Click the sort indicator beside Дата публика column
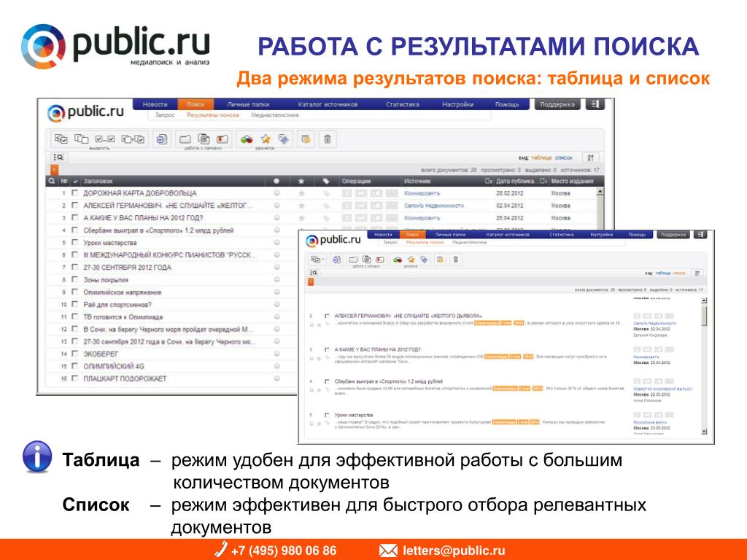This screenshot has width=747, height=560. point(543,181)
